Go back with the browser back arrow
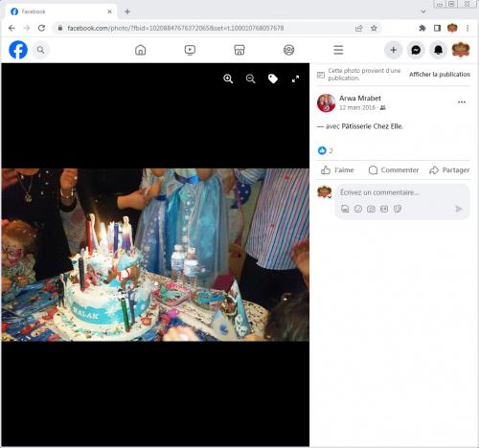Image resolution: width=479 pixels, height=448 pixels. (x=11, y=28)
